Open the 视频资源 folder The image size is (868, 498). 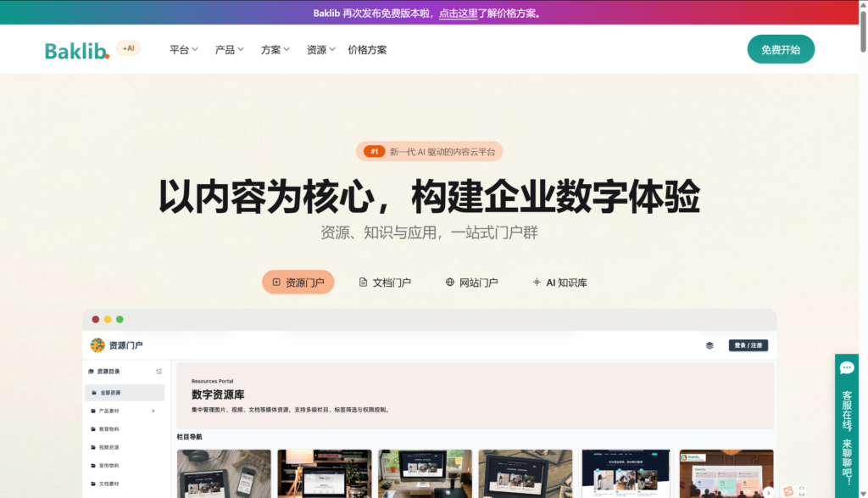(x=108, y=448)
